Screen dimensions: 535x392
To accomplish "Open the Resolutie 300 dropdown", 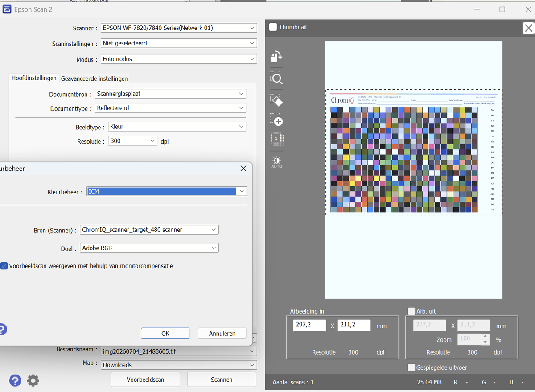I will tap(133, 141).
